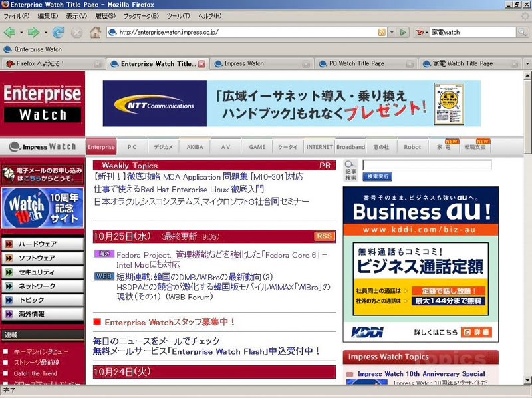Open the Red Hat Enterprise Linux 徹底入門 link
The height and width of the screenshot is (398, 532).
pos(179,189)
